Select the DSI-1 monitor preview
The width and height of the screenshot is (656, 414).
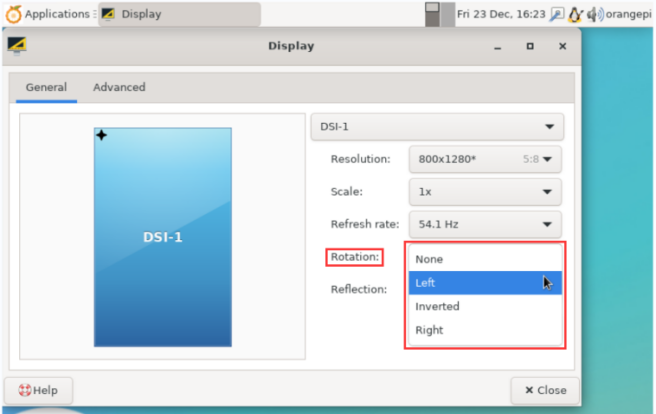(x=163, y=237)
